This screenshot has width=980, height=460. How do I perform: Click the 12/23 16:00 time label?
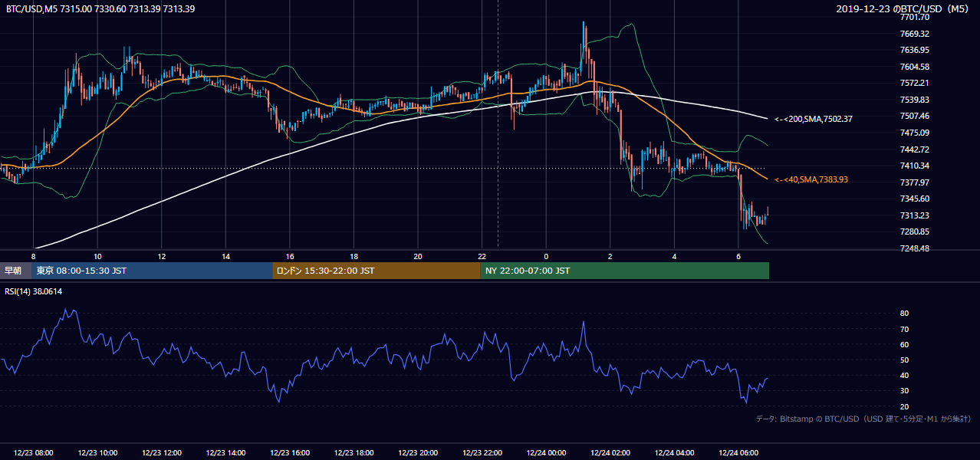pyautogui.click(x=290, y=453)
